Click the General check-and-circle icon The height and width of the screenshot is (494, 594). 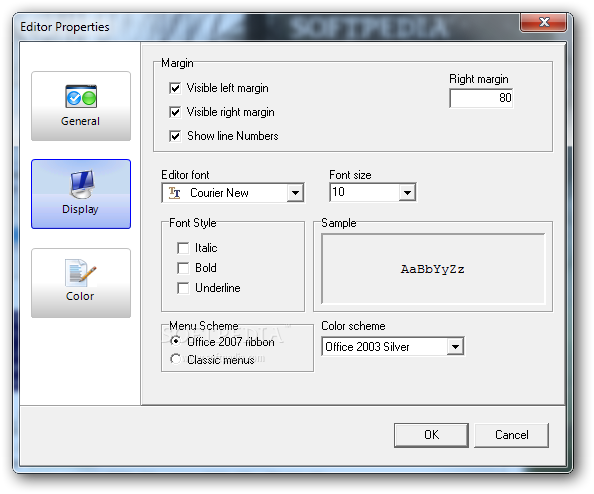(81, 96)
